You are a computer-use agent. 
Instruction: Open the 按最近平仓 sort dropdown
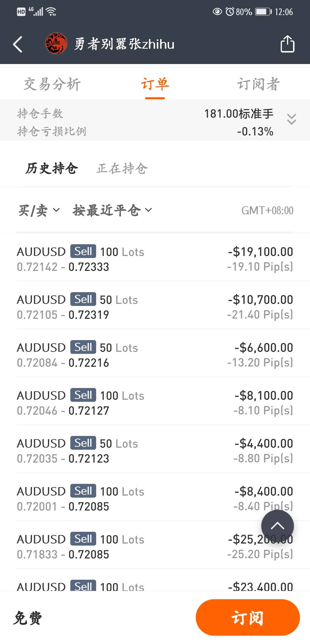[x=112, y=210]
